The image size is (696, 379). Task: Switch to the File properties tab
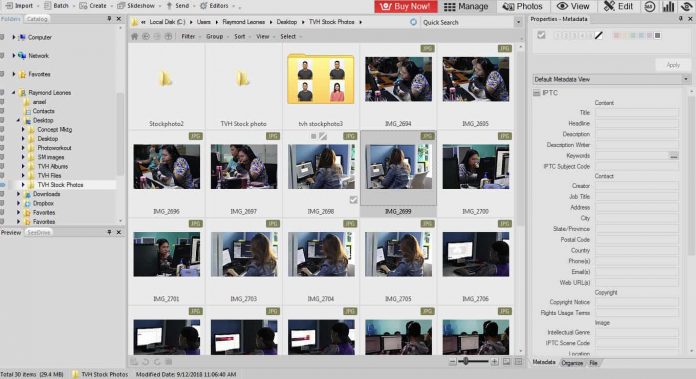tap(593, 363)
